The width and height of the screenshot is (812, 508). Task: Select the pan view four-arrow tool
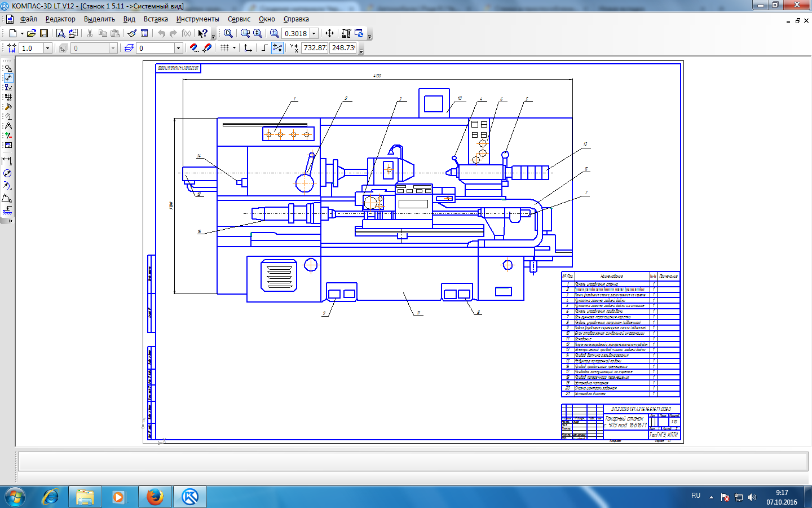(x=330, y=33)
